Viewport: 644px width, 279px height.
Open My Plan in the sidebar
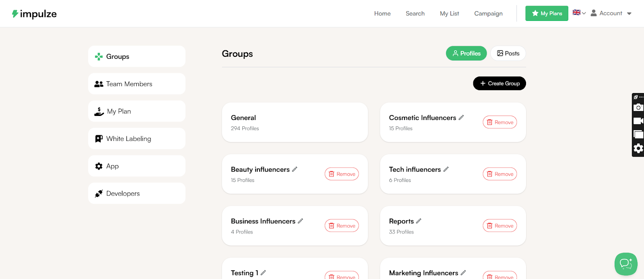137,111
